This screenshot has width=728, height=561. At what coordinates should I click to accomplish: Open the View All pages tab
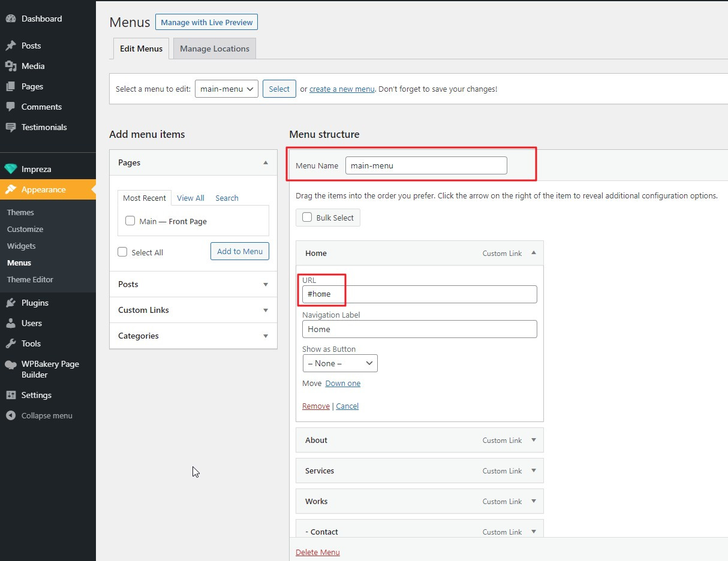[191, 198]
